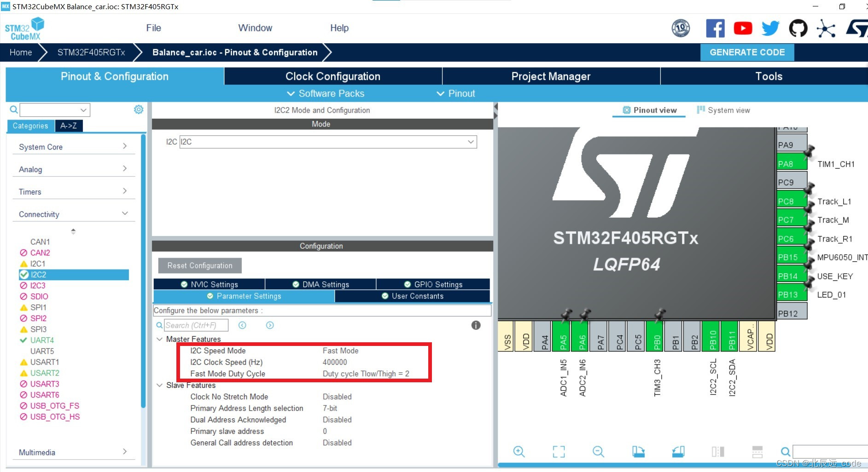Collapse the Slave Features group
The height and width of the screenshot is (472, 868).
click(159, 385)
